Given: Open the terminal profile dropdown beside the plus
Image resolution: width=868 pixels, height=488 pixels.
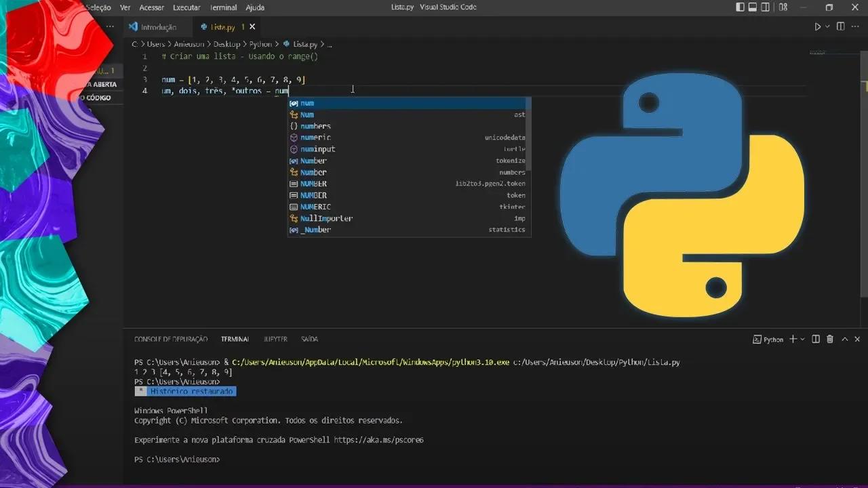Looking at the screenshot, I should (x=802, y=339).
